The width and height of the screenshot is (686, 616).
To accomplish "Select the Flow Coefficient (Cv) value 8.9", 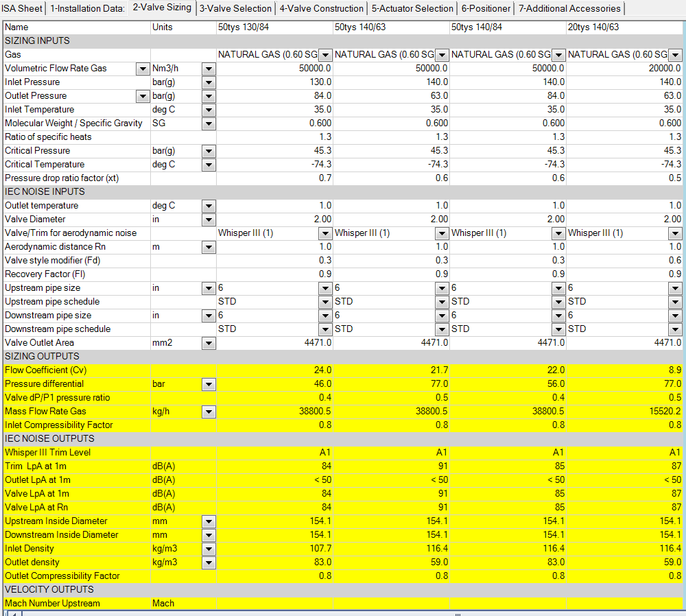I will 624,370.
